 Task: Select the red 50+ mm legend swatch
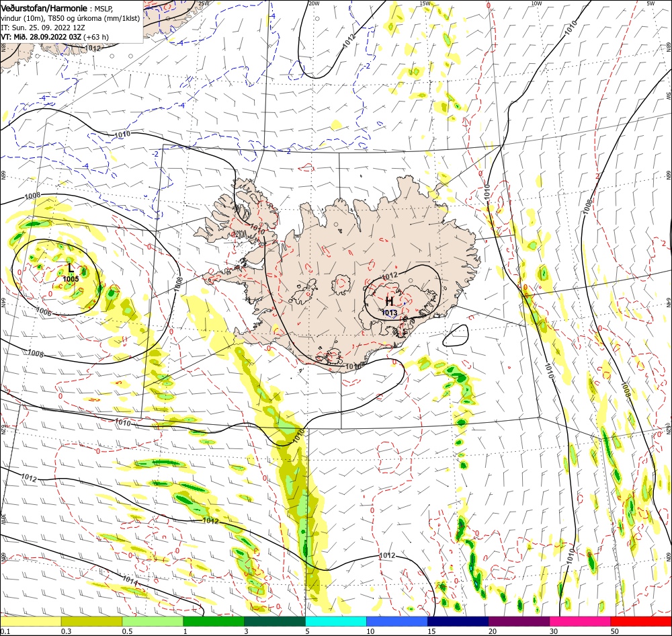pyautogui.click(x=641, y=621)
